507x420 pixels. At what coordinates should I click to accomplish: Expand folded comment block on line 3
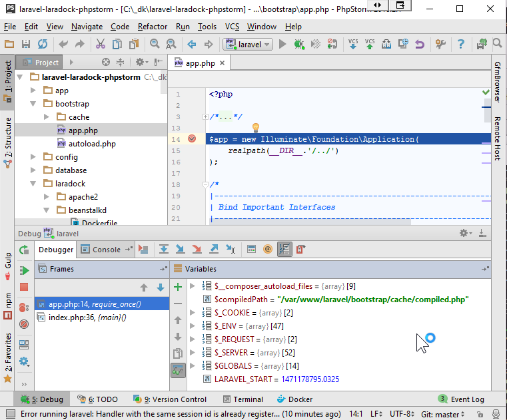point(205,116)
